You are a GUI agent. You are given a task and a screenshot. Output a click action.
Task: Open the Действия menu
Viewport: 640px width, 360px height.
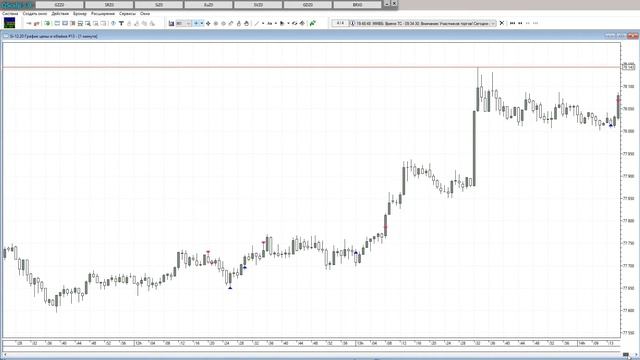click(60, 13)
